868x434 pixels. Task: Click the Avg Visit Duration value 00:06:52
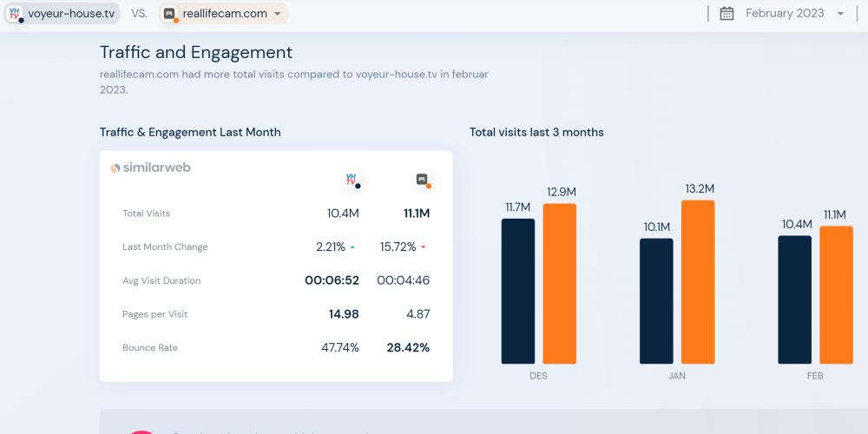point(332,280)
